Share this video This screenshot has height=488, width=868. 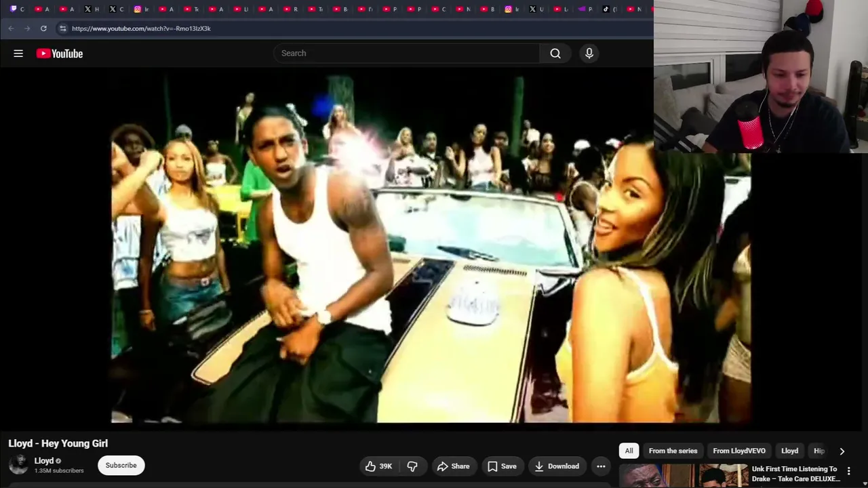point(454,466)
